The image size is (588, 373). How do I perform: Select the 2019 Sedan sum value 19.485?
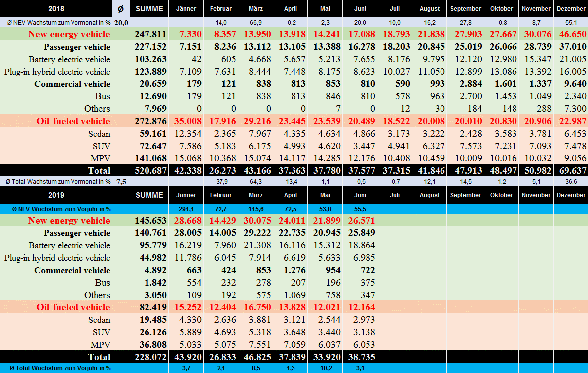[x=153, y=320]
